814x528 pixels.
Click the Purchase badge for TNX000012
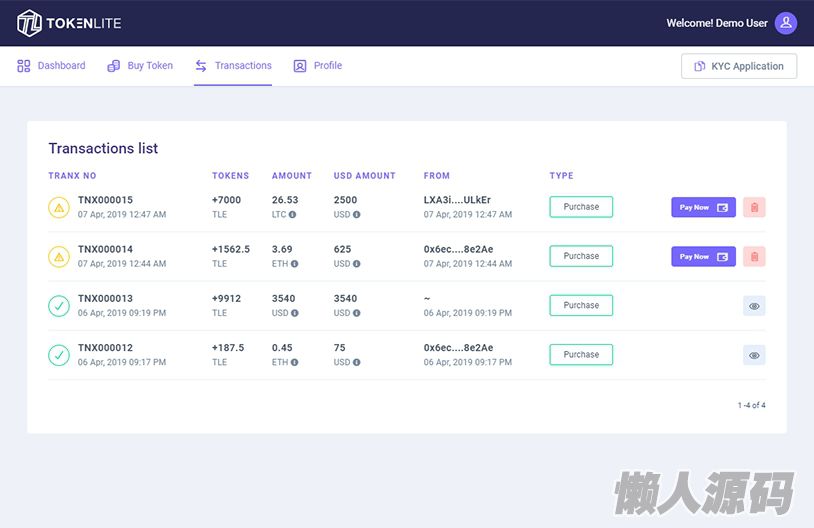pos(581,355)
